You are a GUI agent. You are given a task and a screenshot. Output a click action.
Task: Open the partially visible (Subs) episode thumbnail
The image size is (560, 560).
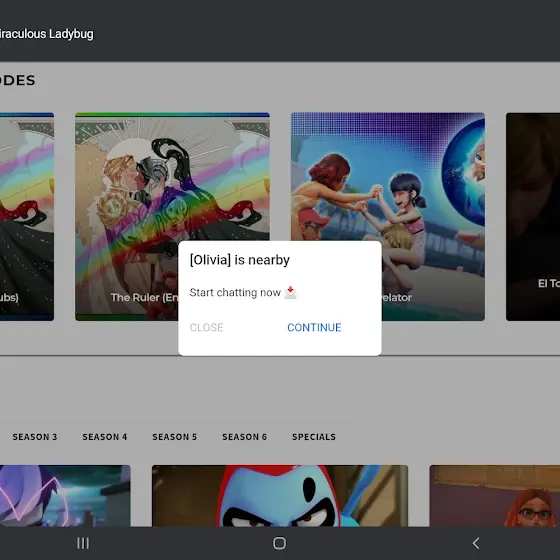pyautogui.click(x=27, y=216)
